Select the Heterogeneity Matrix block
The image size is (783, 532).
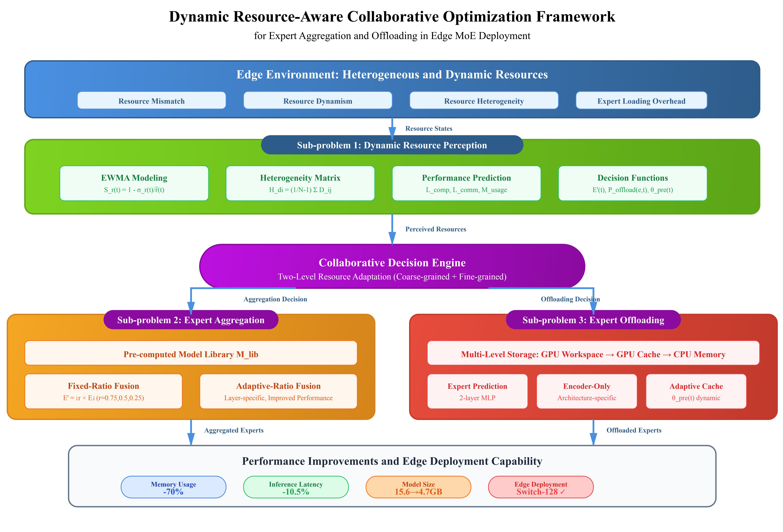tap(300, 183)
